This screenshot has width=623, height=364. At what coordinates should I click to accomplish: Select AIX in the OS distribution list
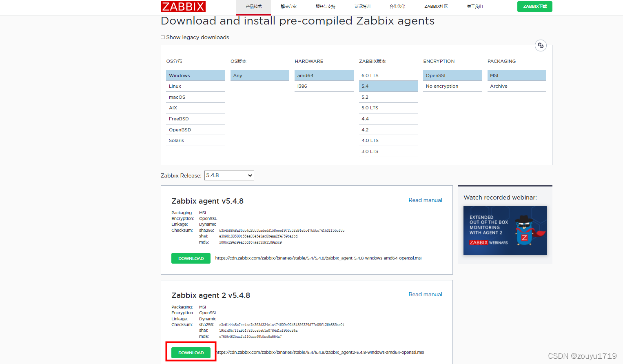pos(195,108)
